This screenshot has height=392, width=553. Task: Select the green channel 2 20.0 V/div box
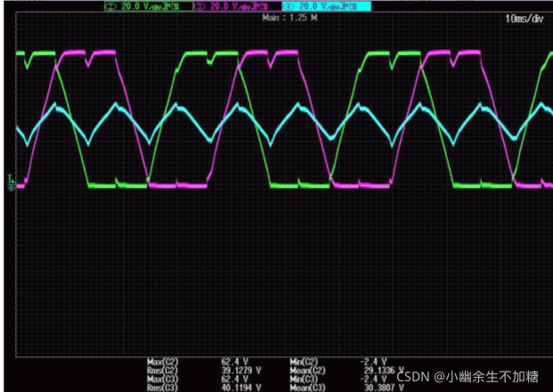tap(149, 6)
